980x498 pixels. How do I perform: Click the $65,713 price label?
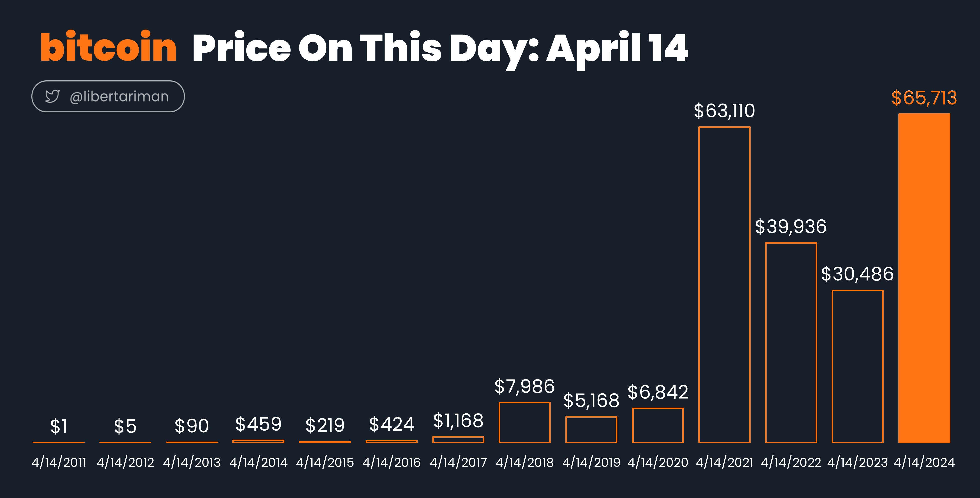924,98
